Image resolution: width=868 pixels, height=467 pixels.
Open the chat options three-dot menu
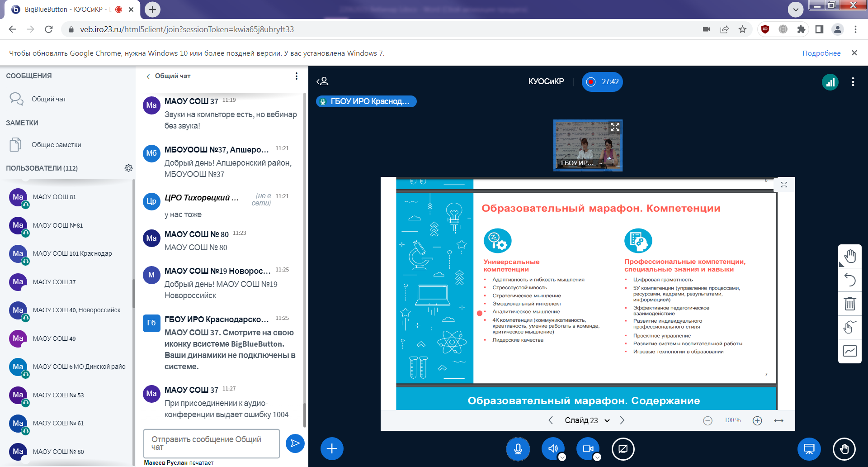(297, 76)
